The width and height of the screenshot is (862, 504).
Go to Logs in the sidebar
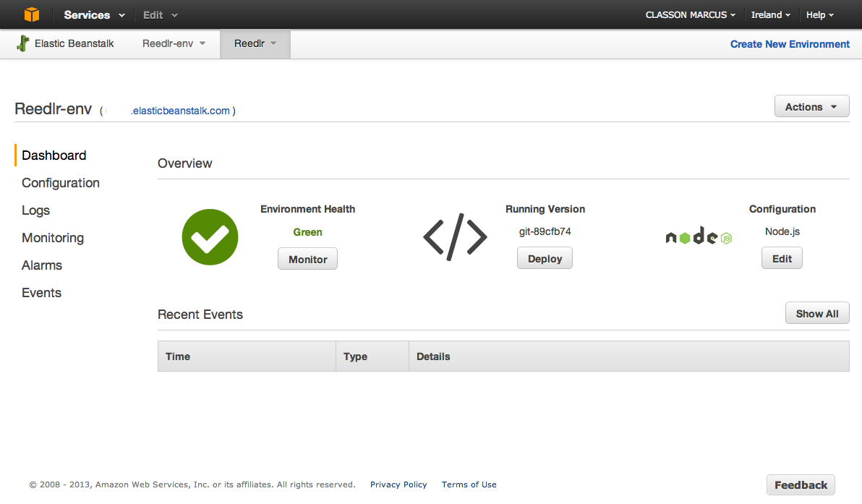point(36,210)
